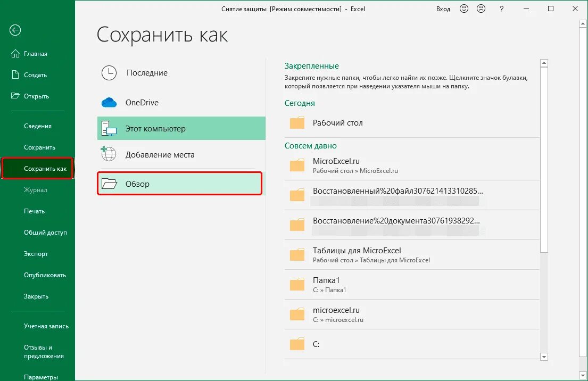
Task: Select the lowercase microexcel.ru folder name
Action: pos(336,310)
